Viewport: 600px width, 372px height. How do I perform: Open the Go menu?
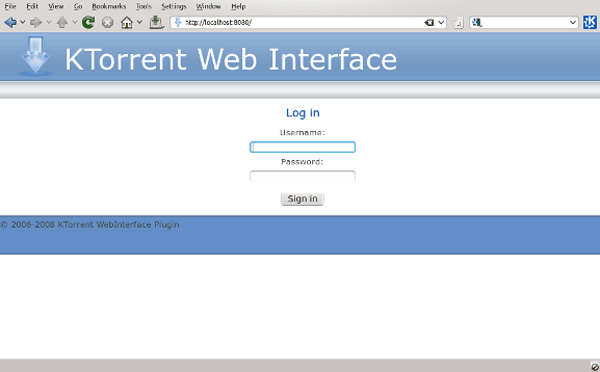(x=78, y=7)
